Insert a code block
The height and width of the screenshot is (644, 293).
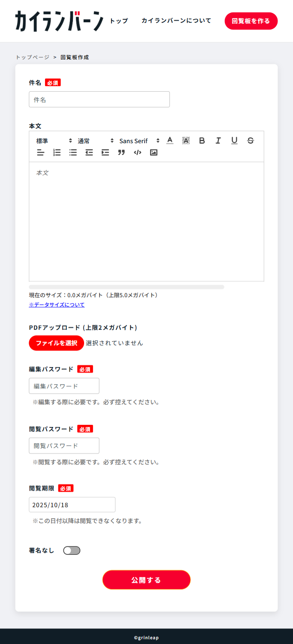pyautogui.click(x=137, y=152)
